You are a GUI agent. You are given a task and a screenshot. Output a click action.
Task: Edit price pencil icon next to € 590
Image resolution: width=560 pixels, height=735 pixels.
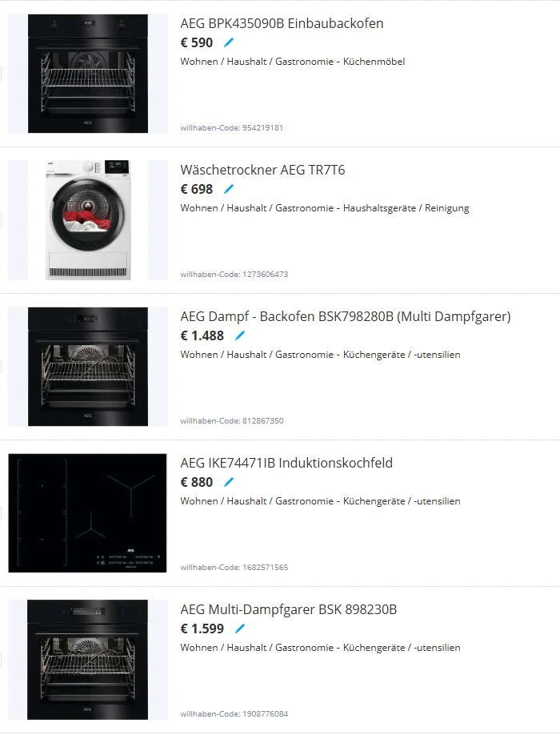tap(229, 42)
